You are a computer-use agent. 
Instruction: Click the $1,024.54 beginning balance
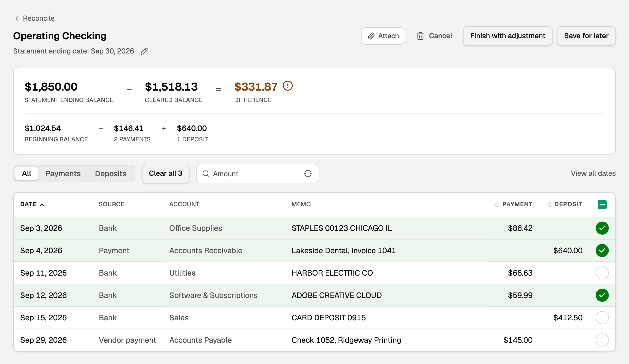[43, 128]
